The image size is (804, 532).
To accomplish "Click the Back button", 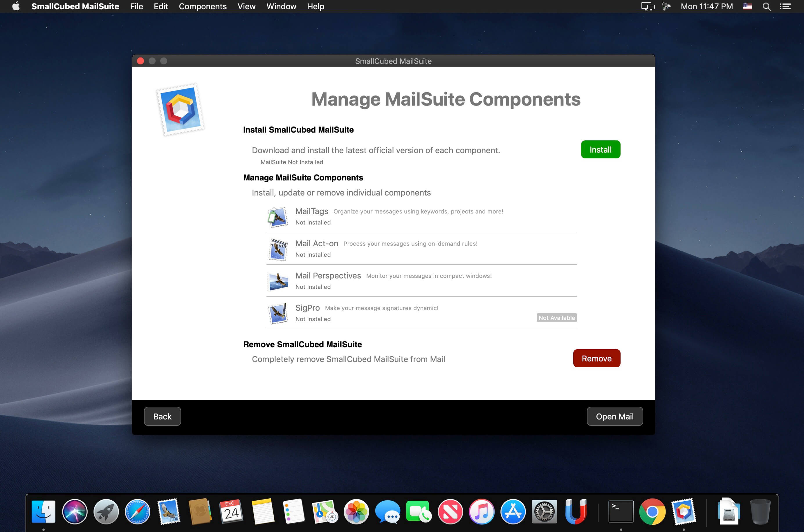I will tap(162, 416).
